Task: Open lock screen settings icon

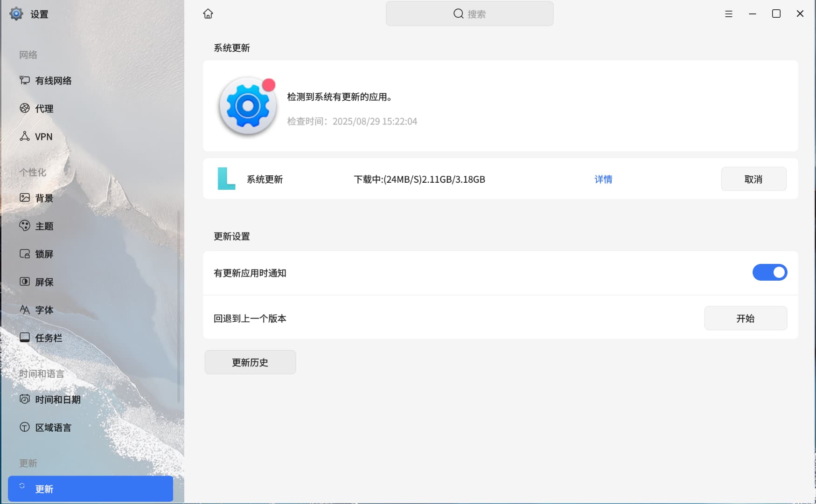Action: tap(25, 254)
